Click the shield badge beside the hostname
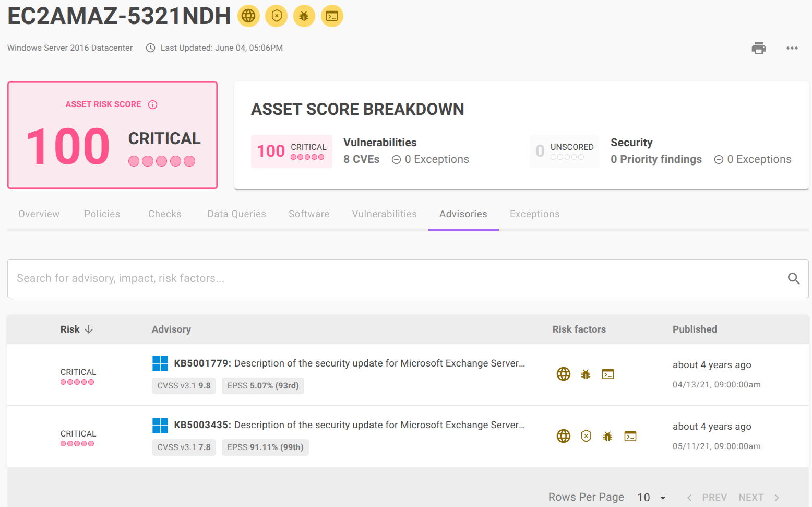Image resolution: width=812 pixels, height=507 pixels. tap(277, 16)
